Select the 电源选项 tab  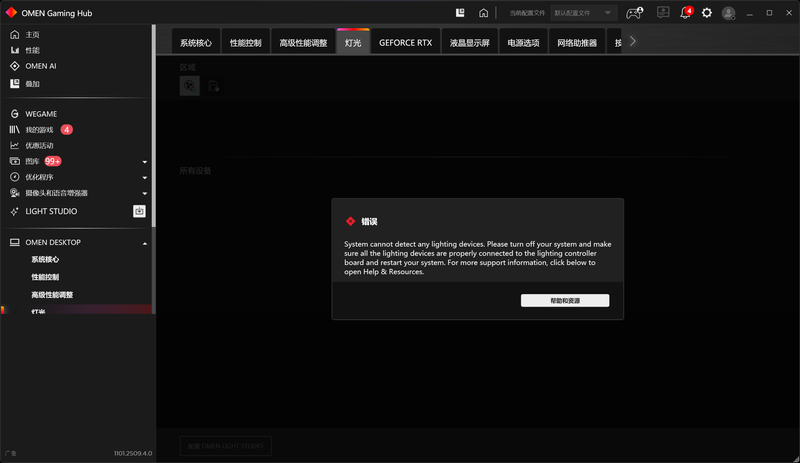(x=523, y=43)
